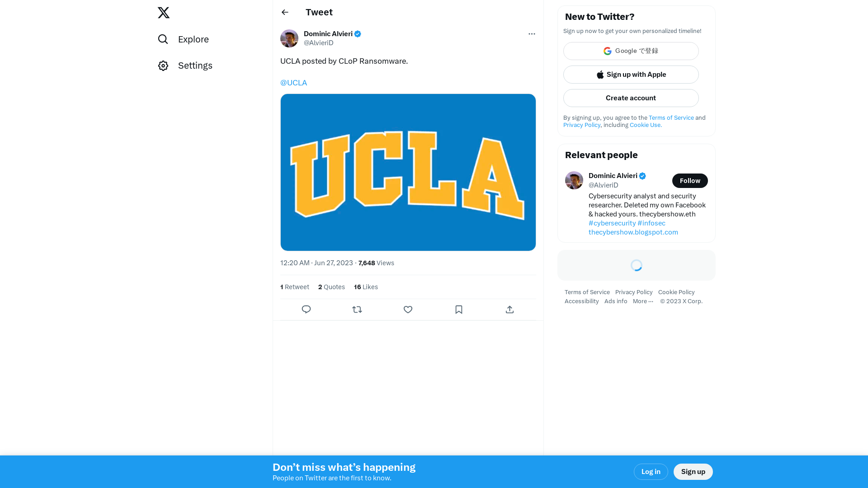The height and width of the screenshot is (488, 868).
Task: Open the Create account button
Action: coord(631,98)
